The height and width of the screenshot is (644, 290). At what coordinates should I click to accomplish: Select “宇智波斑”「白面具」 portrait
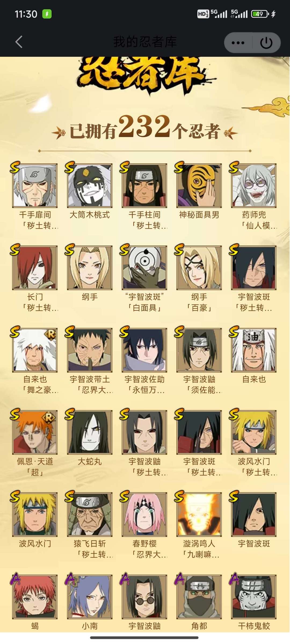coord(144,268)
